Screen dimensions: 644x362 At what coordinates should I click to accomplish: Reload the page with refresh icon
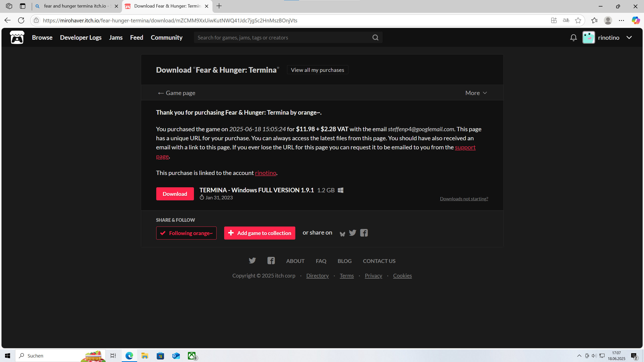tap(21, 20)
